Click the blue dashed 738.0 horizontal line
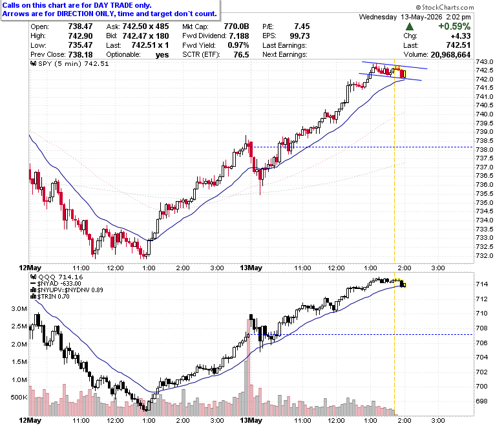504x426 pixels. click(362, 147)
